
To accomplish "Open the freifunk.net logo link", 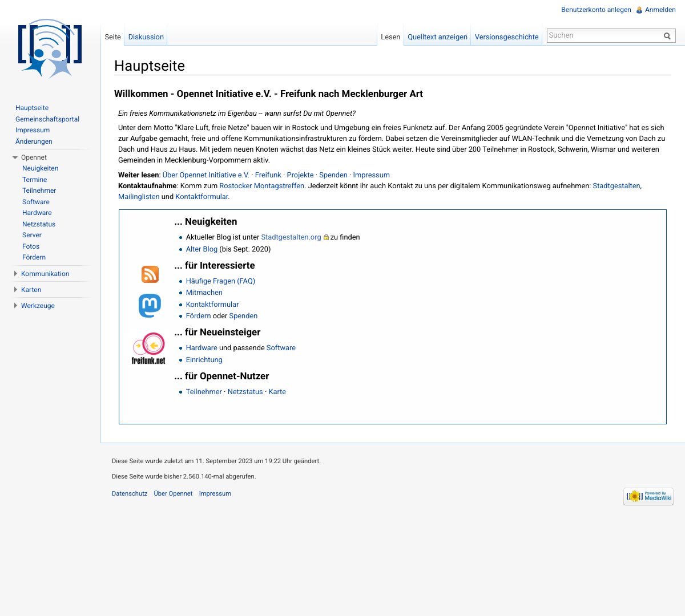I will 148,348.
